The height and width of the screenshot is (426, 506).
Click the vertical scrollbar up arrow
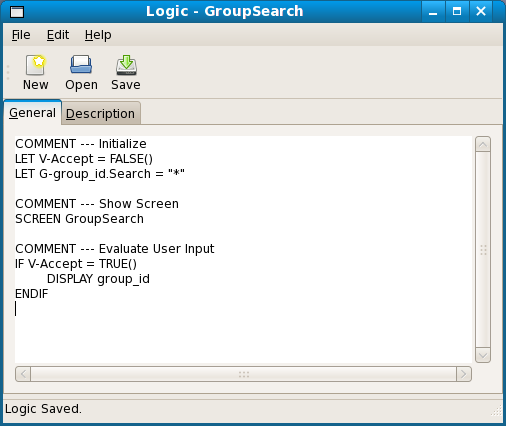point(483,145)
